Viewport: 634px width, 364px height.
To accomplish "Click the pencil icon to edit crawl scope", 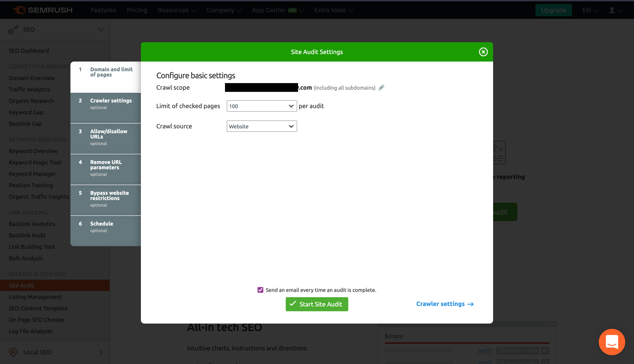I will tap(381, 87).
